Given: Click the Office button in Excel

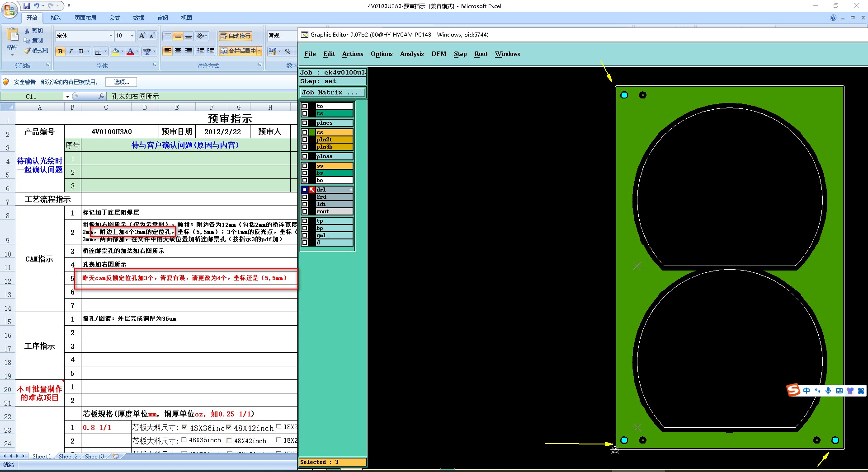Looking at the screenshot, I should tap(9, 9).
